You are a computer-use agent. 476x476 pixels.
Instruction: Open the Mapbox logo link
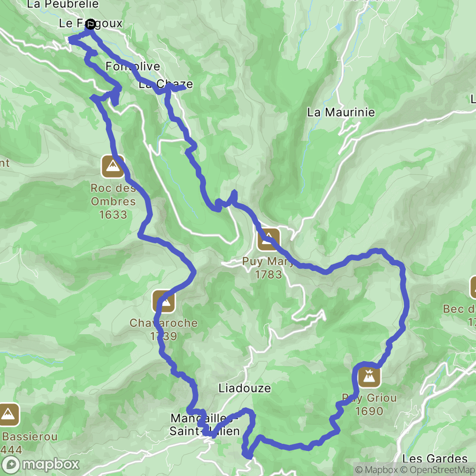point(40,464)
